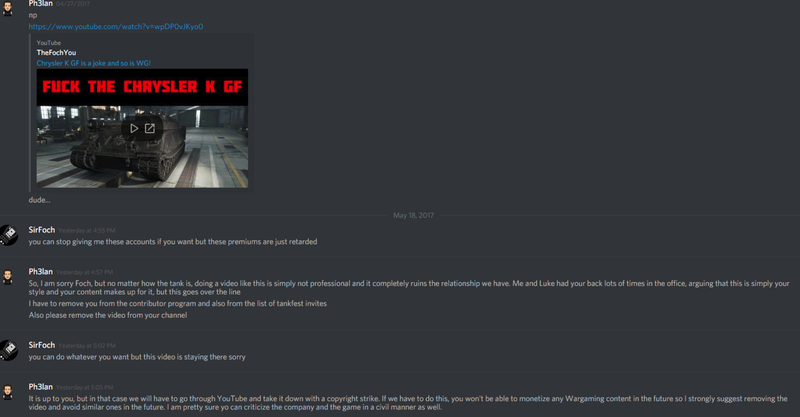Click Ph3lan avatar beside copyright strike message

pyautogui.click(x=8, y=393)
